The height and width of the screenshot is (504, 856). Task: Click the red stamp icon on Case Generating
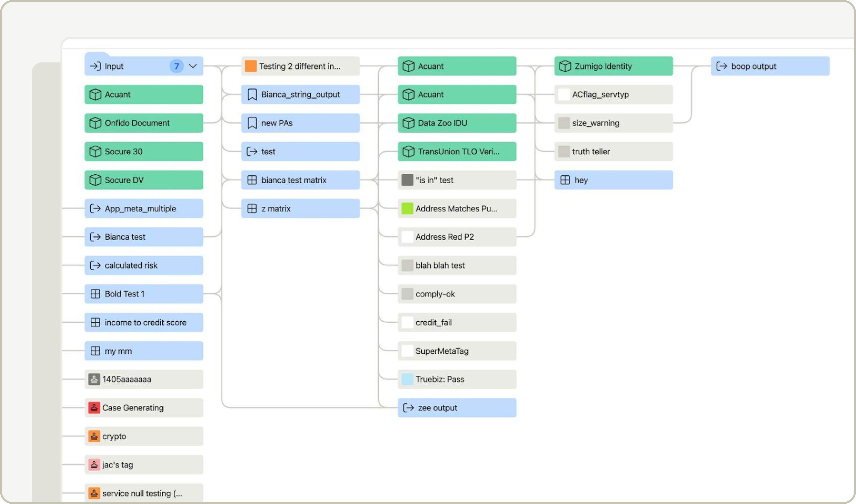coord(94,408)
